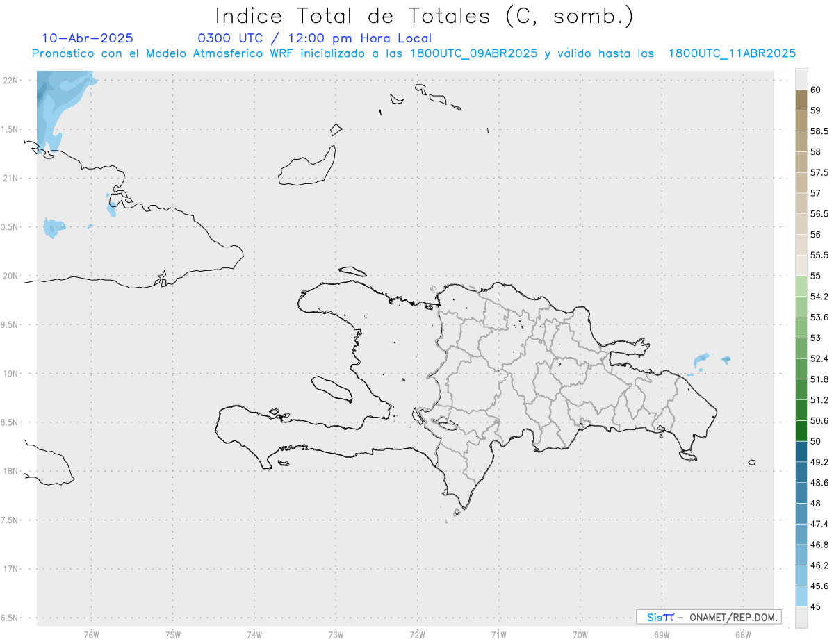Viewport: 834px width, 644px height.
Task: Click the '71W' longitude axis label
Action: (498, 634)
